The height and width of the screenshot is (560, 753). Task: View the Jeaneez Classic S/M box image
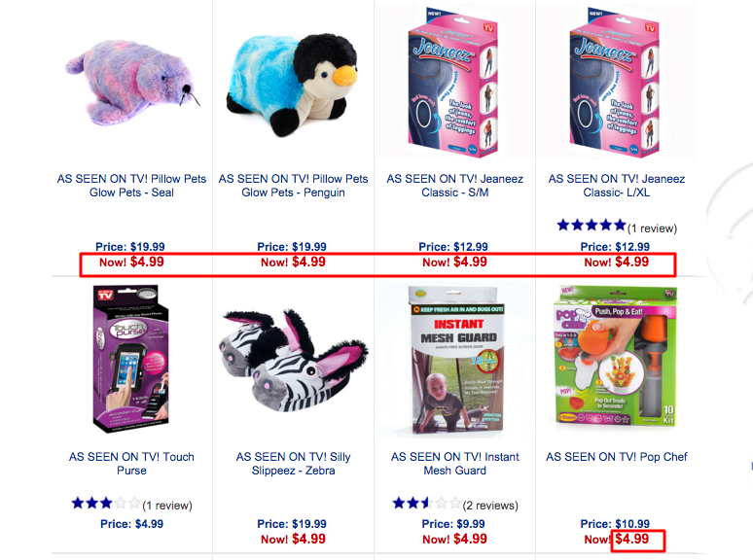pos(452,82)
